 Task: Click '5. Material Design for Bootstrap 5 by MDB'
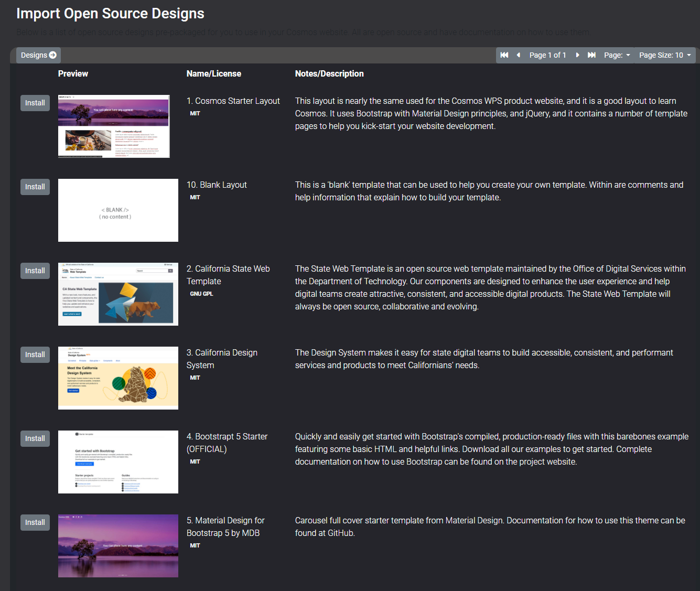pos(225,526)
